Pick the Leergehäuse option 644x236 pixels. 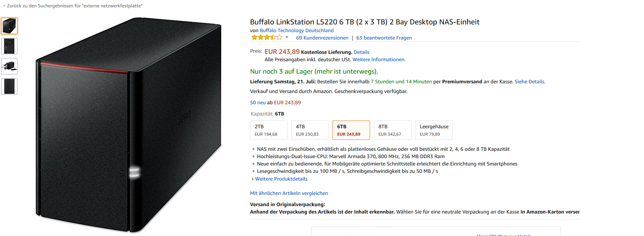tap(433, 130)
